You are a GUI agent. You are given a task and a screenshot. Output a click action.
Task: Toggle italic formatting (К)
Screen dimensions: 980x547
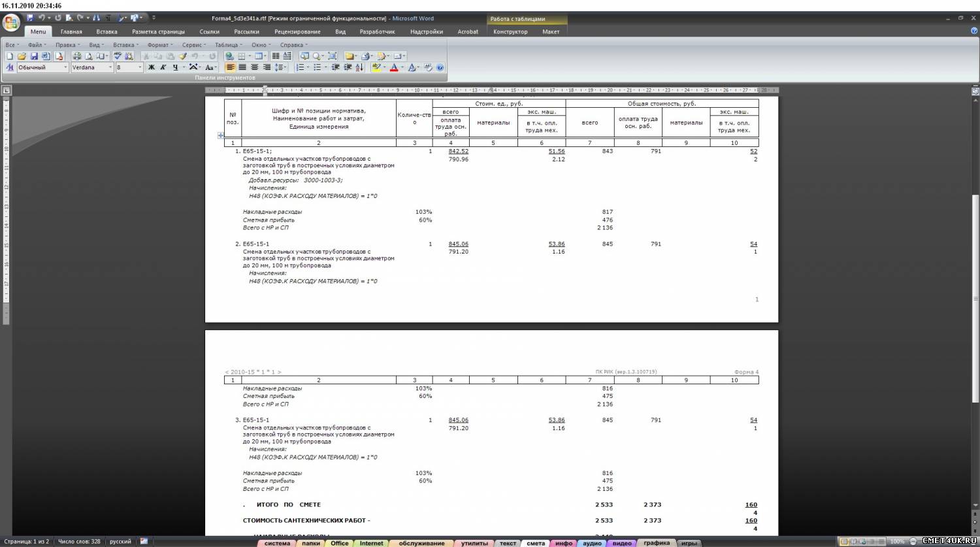(163, 67)
